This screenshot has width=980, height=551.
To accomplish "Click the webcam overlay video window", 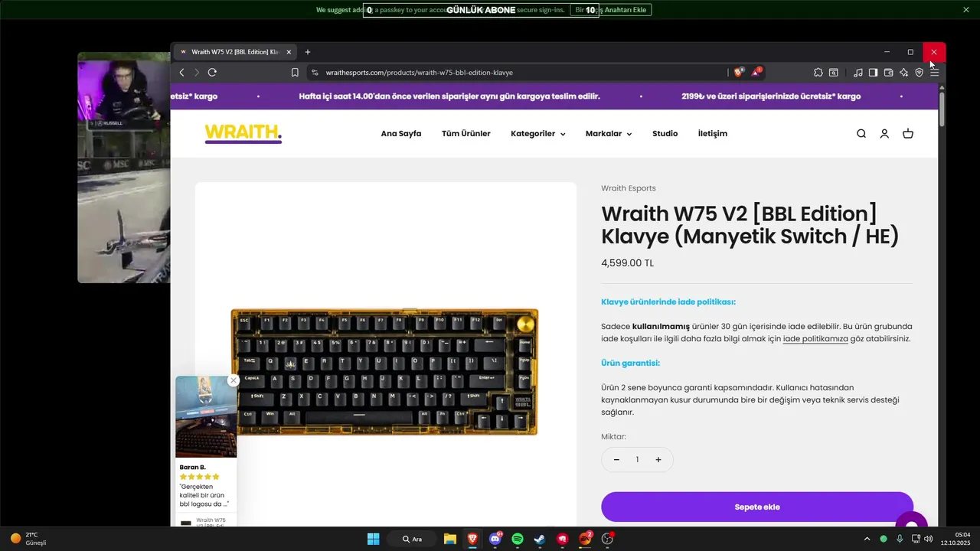I will [x=124, y=168].
